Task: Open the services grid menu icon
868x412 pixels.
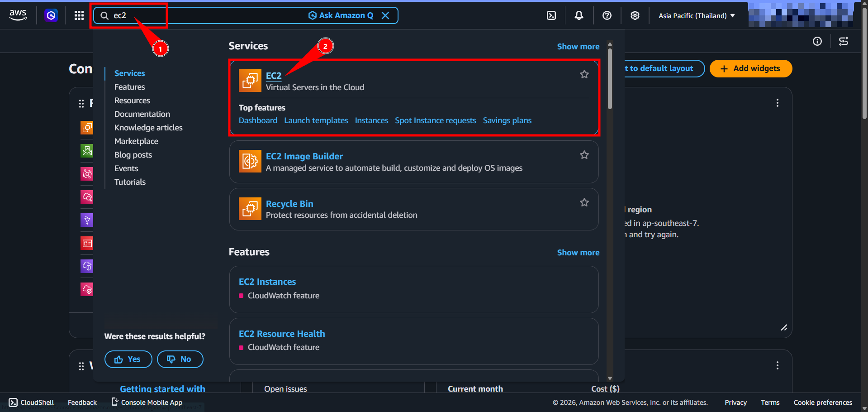Action: tap(79, 15)
